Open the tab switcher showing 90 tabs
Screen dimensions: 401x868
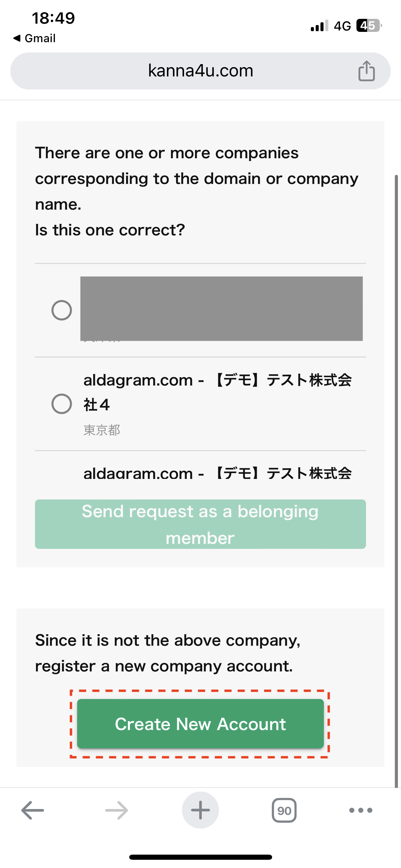284,810
